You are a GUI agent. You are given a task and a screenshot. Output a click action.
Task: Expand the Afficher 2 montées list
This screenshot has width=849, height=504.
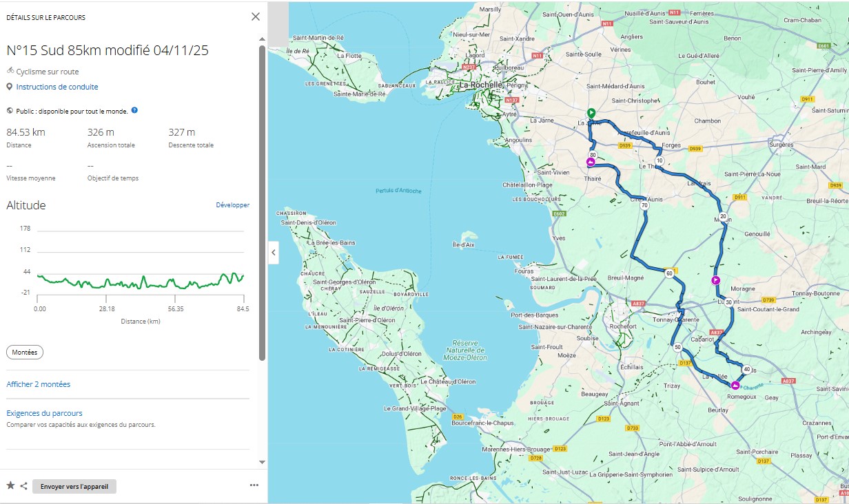(x=39, y=384)
